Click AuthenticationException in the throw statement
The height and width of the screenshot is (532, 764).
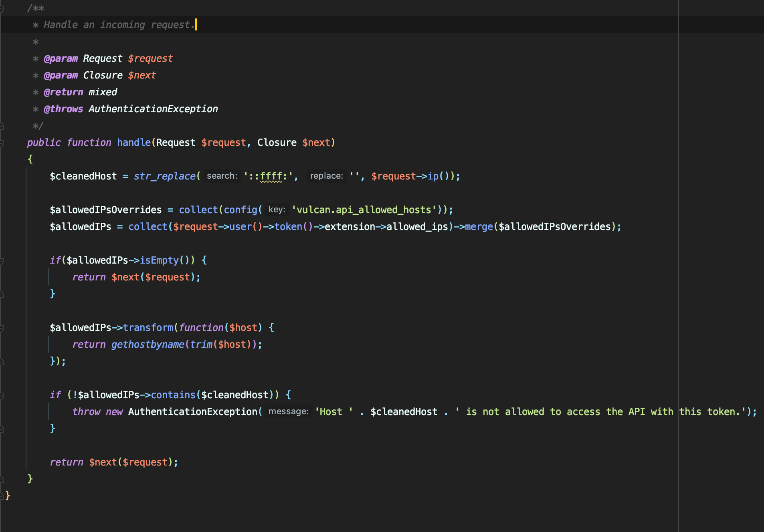point(192,412)
